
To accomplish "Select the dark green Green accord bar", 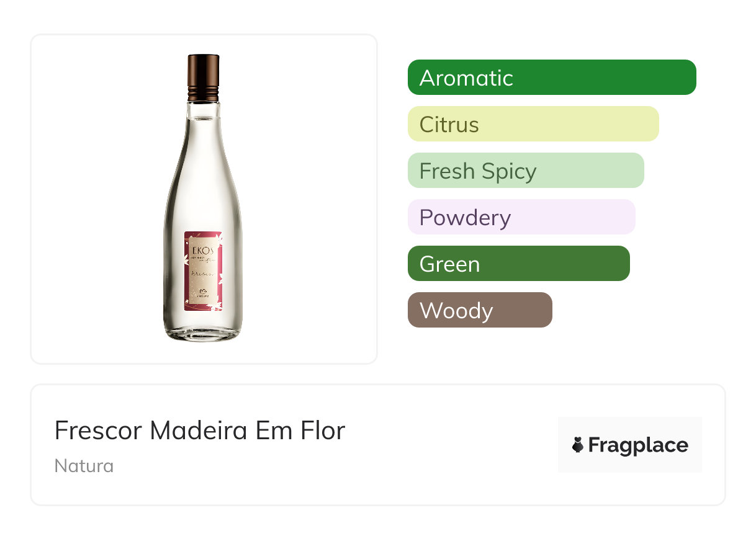I will click(518, 264).
